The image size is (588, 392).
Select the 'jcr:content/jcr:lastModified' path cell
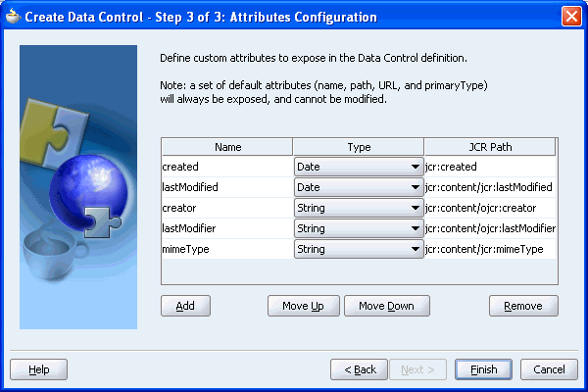(x=490, y=187)
